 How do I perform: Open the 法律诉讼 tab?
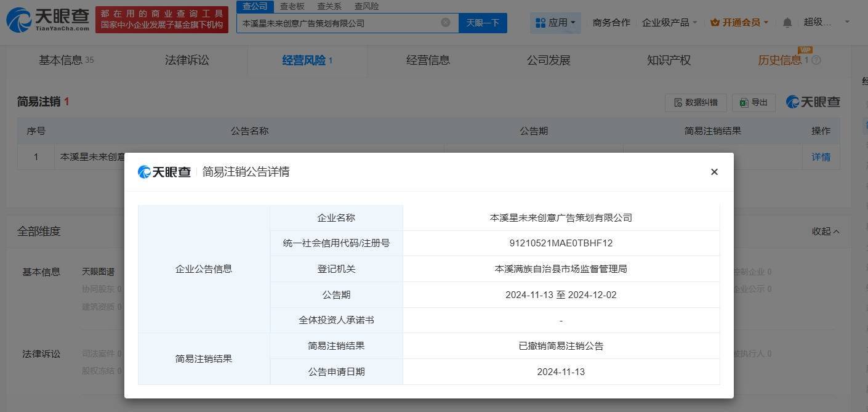click(187, 60)
